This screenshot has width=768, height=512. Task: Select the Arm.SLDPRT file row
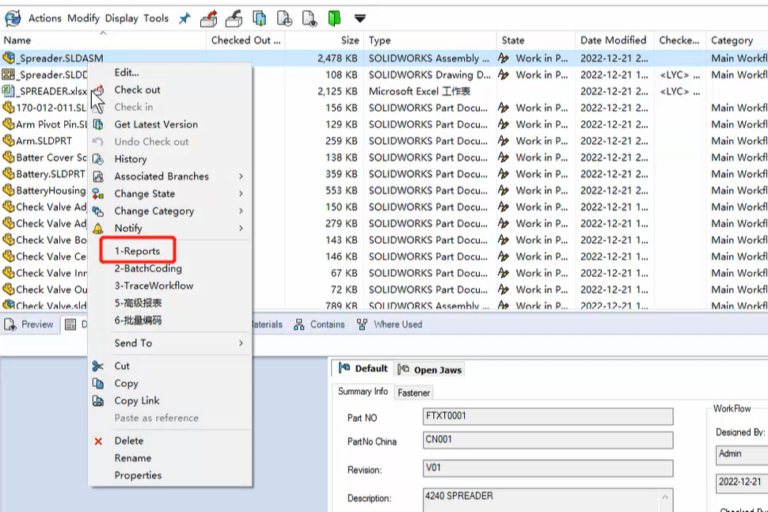[x=384, y=141]
